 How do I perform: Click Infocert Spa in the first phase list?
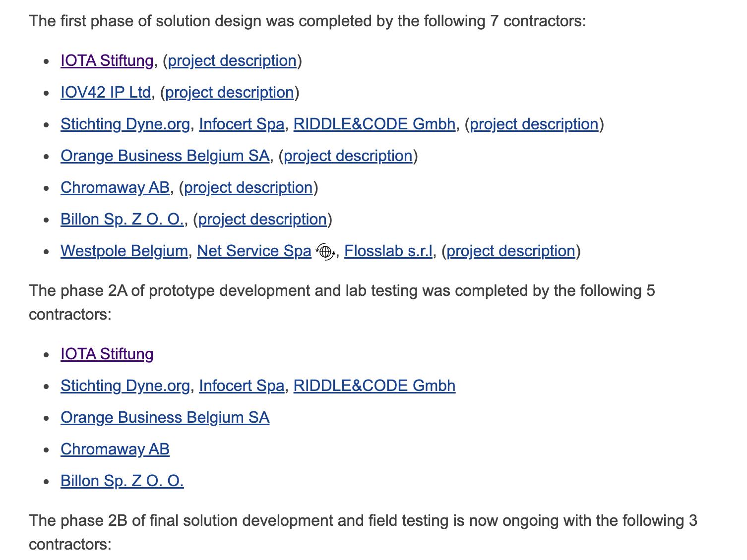point(242,124)
